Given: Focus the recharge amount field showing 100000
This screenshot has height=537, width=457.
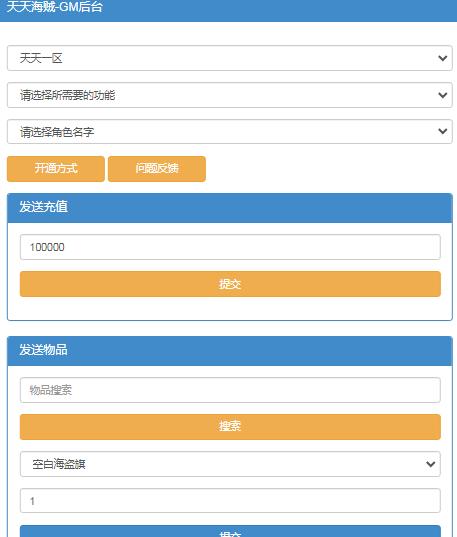Looking at the screenshot, I should pos(230,247).
